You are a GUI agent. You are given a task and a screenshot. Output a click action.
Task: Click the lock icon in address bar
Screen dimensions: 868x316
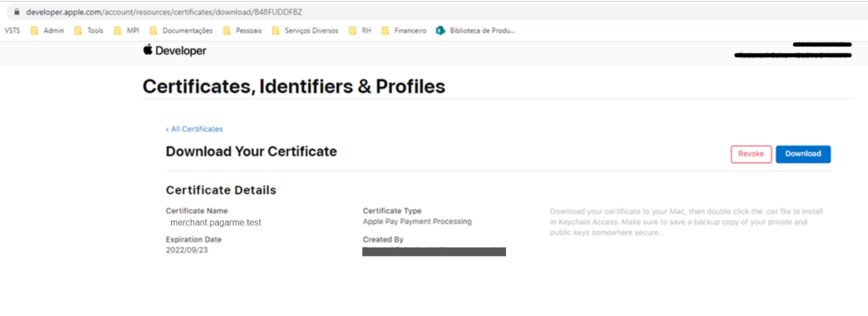pos(16,13)
